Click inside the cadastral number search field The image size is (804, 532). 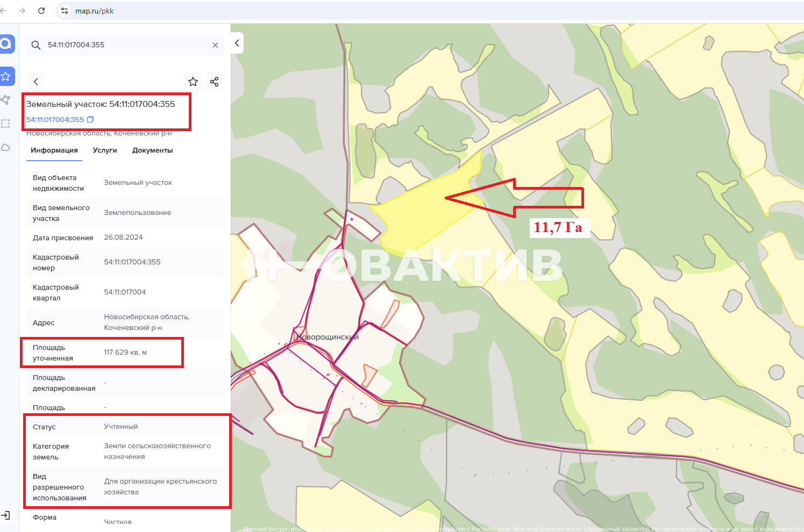[x=124, y=45]
